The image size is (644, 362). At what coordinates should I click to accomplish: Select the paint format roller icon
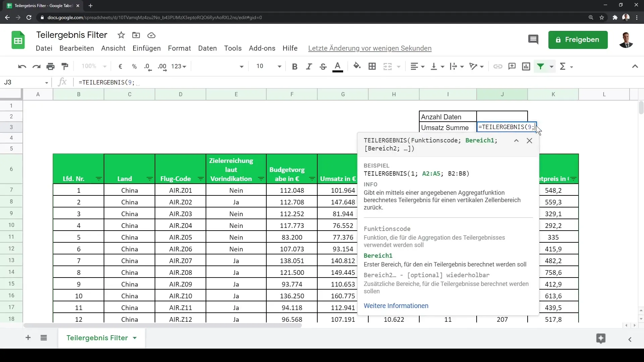65,66
